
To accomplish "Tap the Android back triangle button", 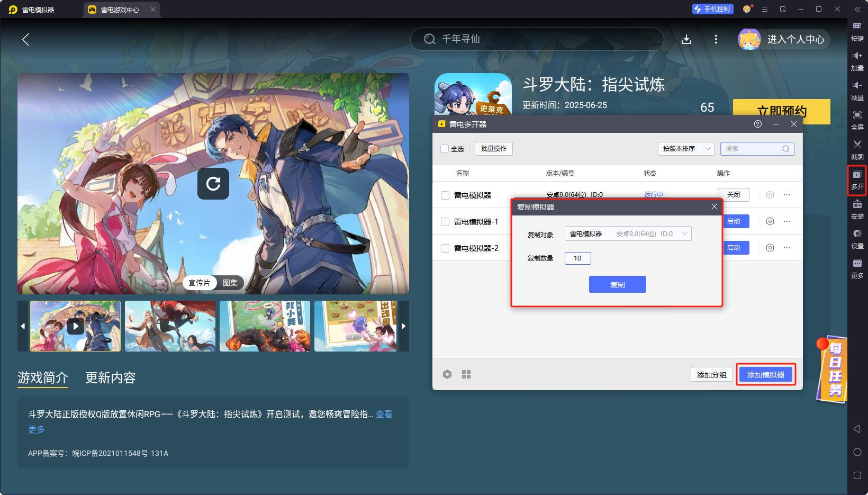I will 857,429.
